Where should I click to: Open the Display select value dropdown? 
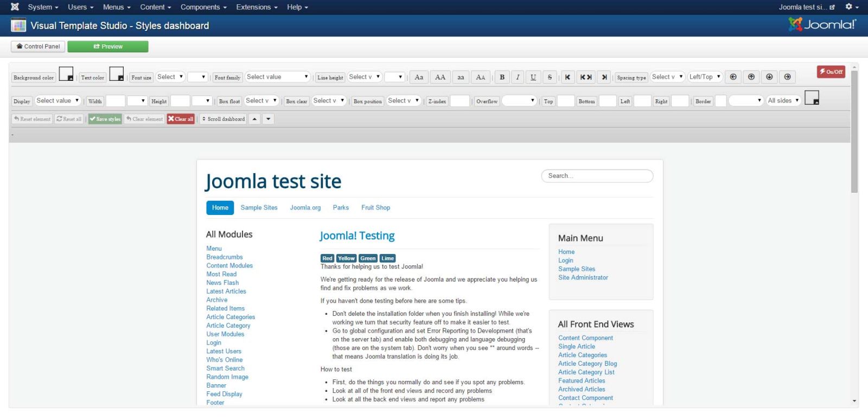58,101
